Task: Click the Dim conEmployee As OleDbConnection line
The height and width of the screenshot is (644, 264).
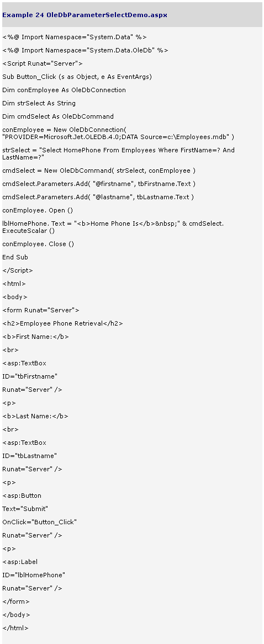Action: pyautogui.click(x=64, y=90)
